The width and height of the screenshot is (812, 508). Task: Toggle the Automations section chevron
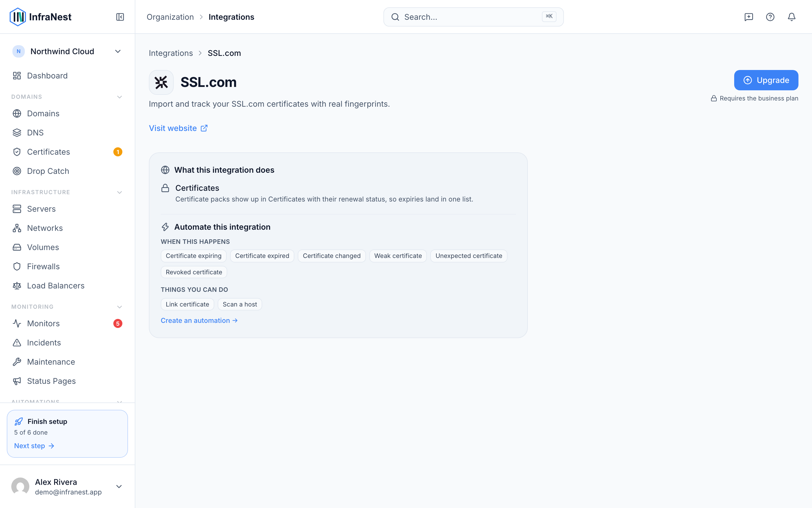pyautogui.click(x=120, y=401)
